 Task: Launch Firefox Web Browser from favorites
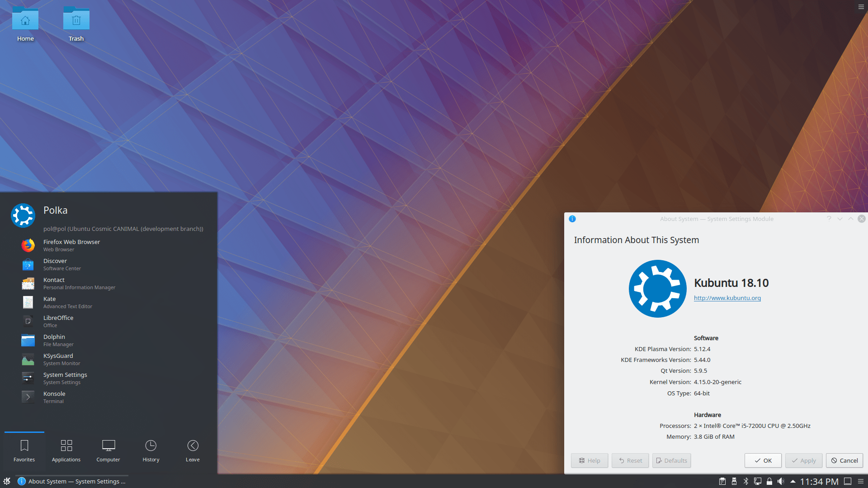tap(108, 245)
